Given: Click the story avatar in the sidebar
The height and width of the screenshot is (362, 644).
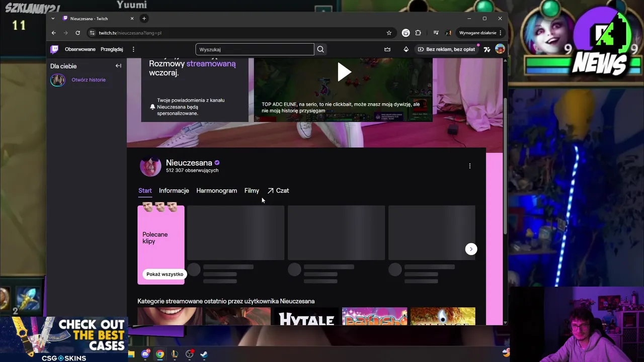Looking at the screenshot, I should coord(58,80).
